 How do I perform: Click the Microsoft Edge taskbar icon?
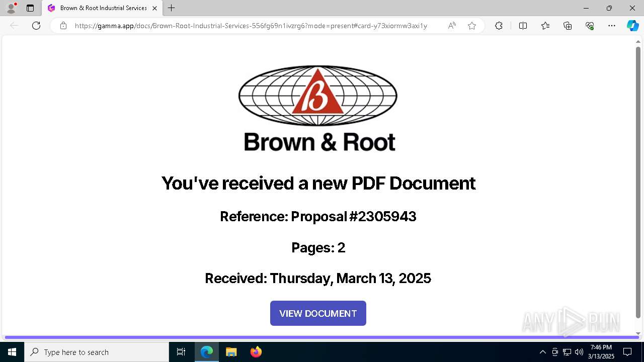tap(207, 352)
